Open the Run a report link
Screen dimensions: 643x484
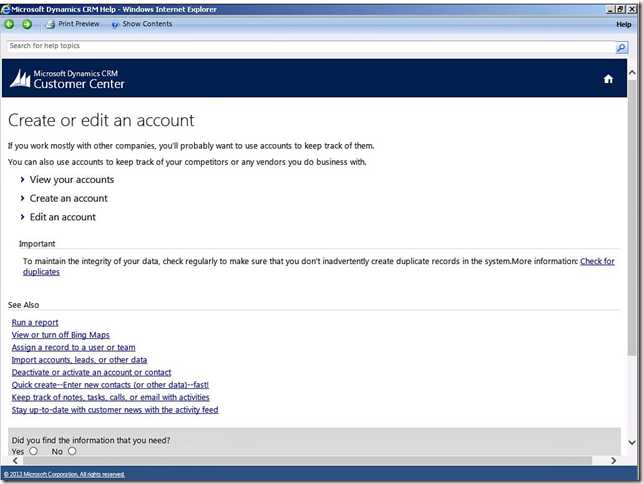pos(35,323)
